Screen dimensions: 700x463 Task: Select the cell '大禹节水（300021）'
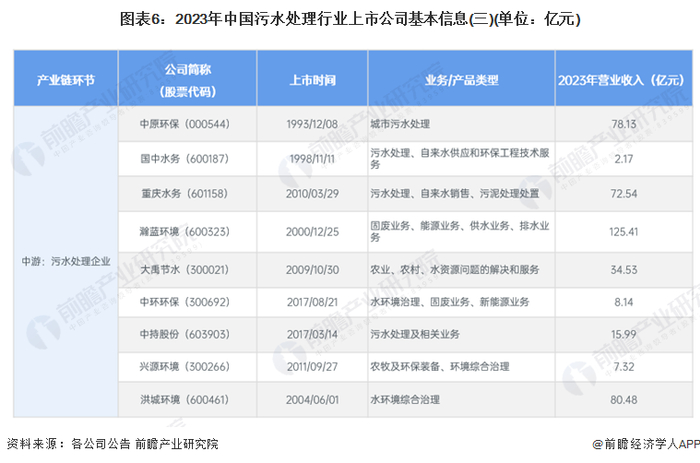(x=188, y=270)
